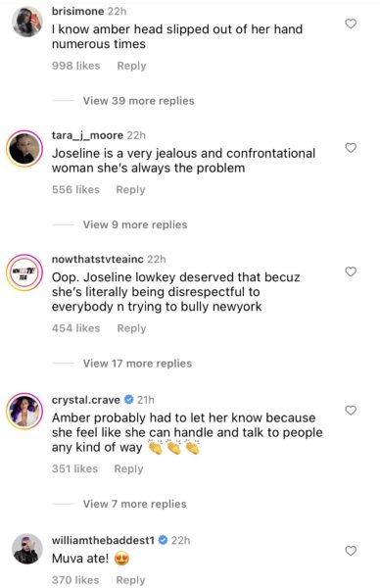Reply to tara_j_moore's comment
Screen dimensions: 380x588
pyautogui.click(x=131, y=190)
